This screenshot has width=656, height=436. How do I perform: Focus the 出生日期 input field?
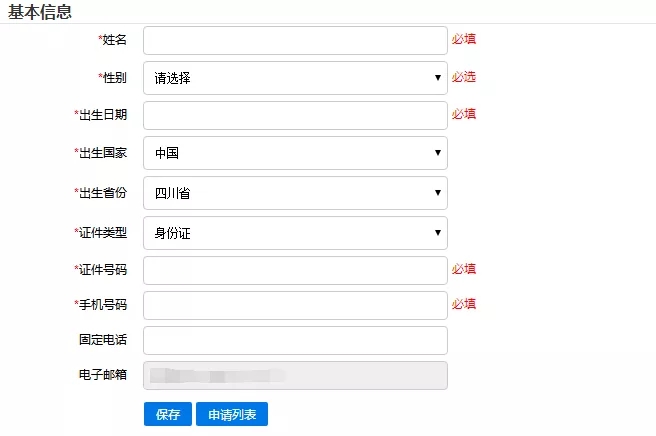(295, 115)
